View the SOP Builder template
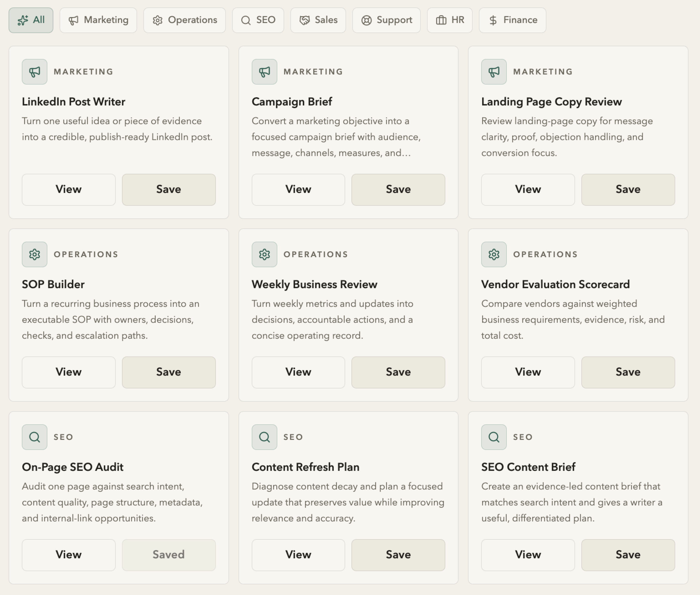Viewport: 700px width, 595px height. point(69,372)
